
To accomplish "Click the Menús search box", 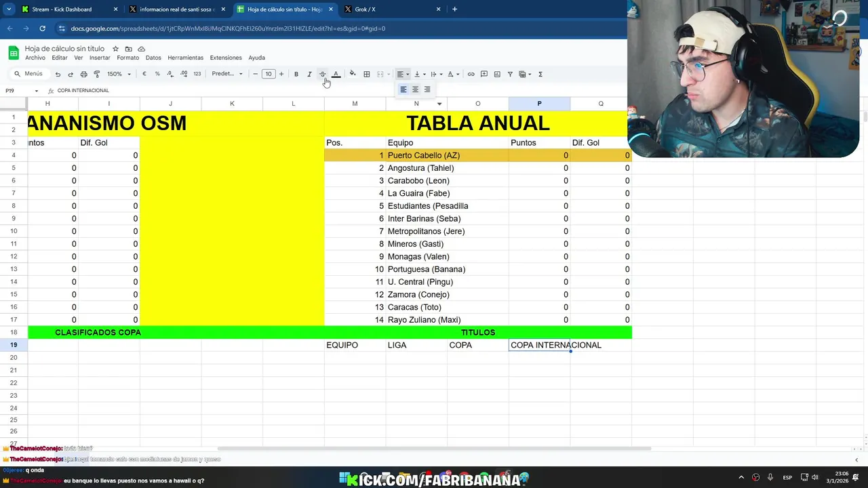I will coord(28,74).
